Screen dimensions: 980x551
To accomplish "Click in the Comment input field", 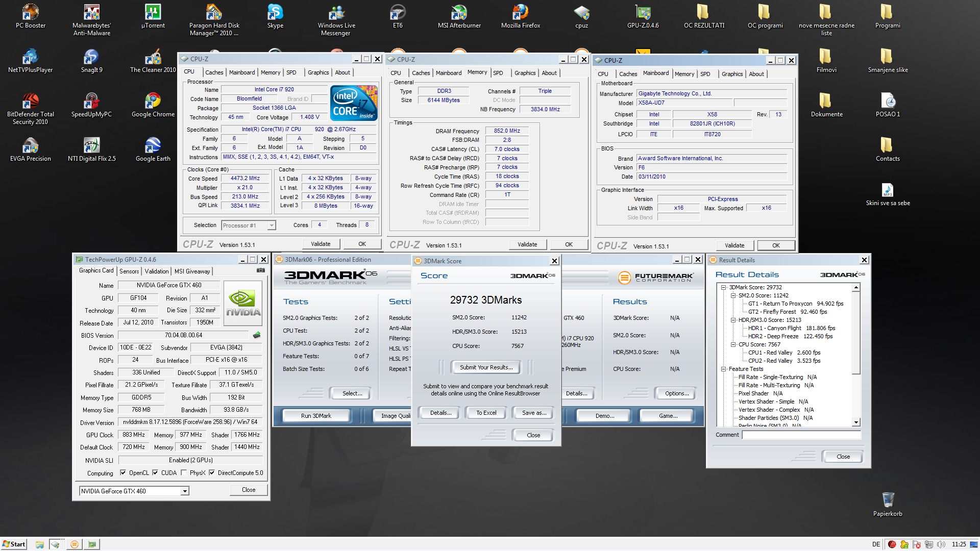I will 801,435.
